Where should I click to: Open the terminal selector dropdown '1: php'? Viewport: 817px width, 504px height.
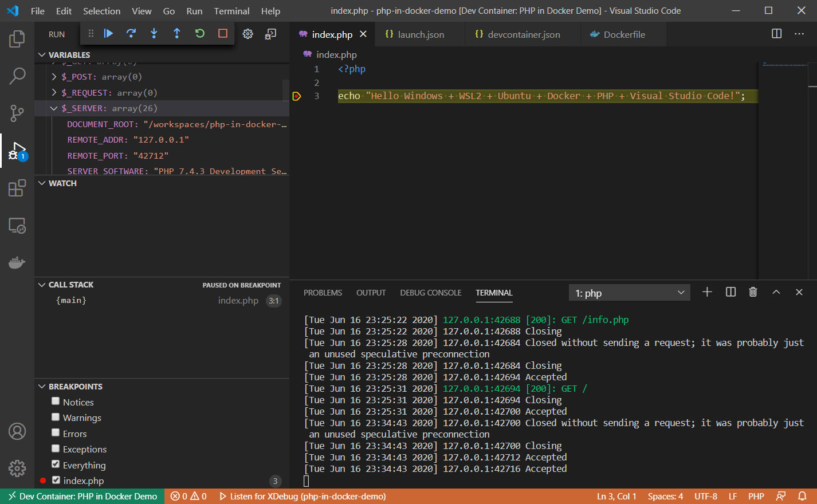(629, 293)
